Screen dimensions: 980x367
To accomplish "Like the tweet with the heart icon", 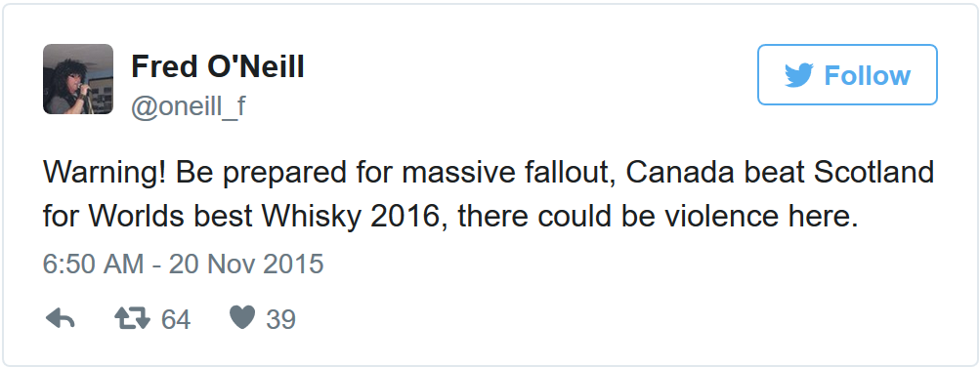I will tap(242, 319).
